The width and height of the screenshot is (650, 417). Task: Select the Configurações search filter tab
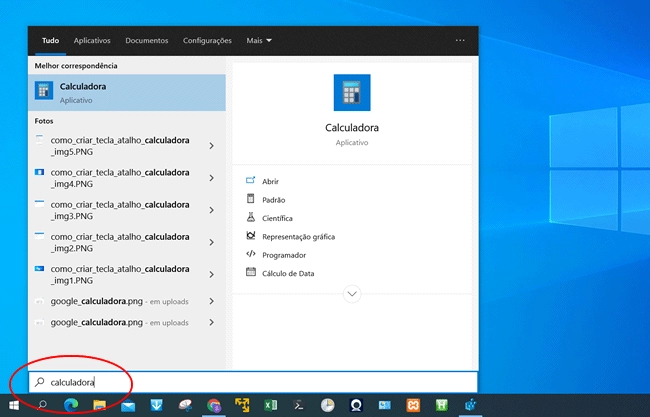click(207, 41)
